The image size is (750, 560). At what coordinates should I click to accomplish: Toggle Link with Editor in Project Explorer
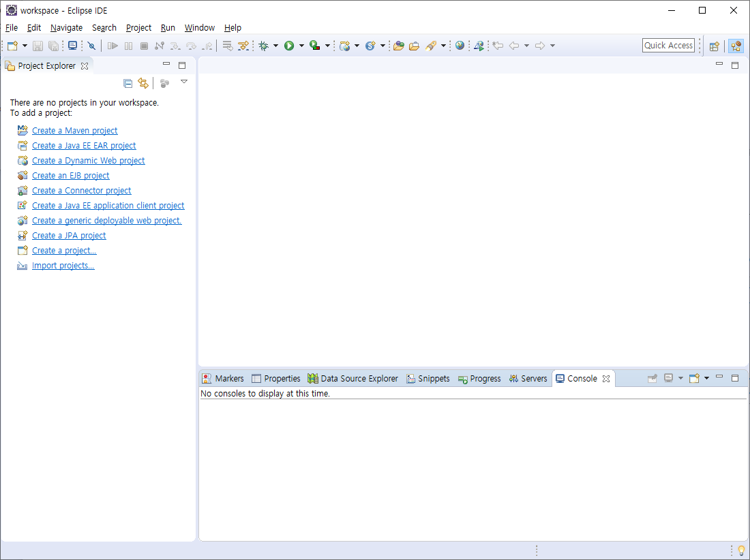(143, 83)
